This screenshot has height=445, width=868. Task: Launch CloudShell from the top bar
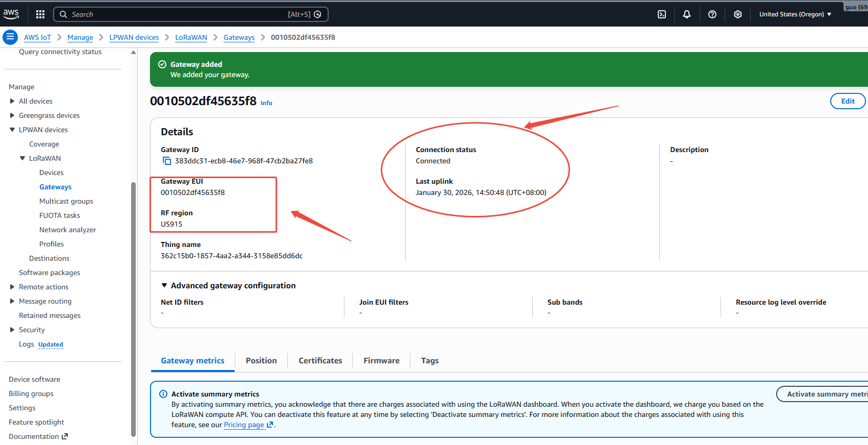[x=662, y=14]
